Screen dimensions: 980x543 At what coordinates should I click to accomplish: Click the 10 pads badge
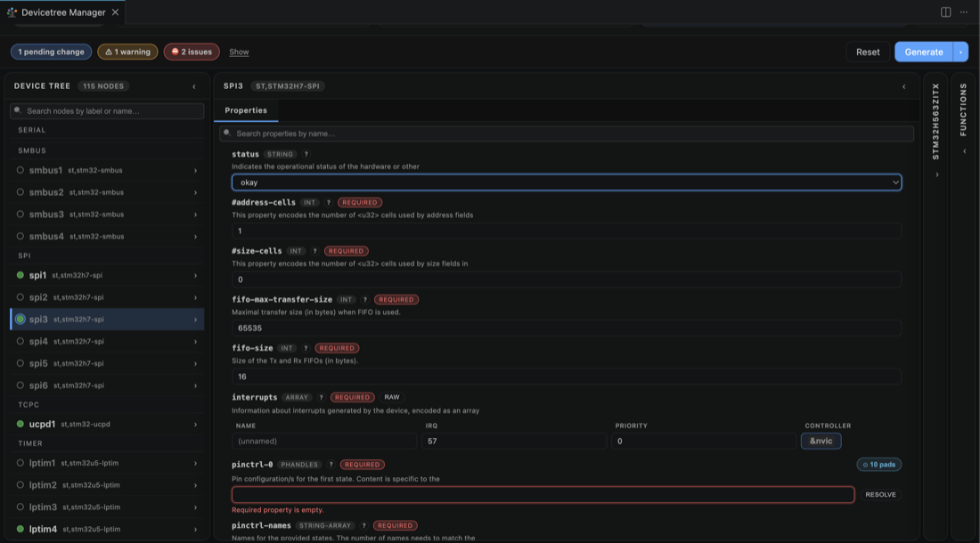tap(878, 465)
